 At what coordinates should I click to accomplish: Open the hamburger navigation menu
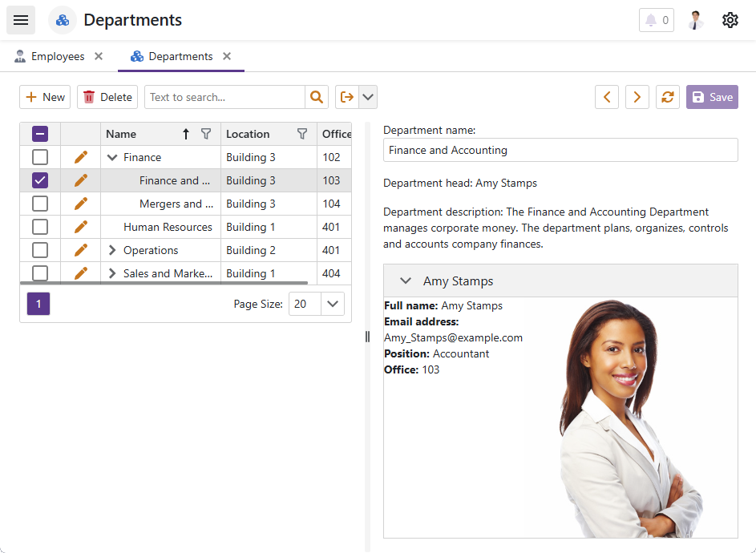21,20
